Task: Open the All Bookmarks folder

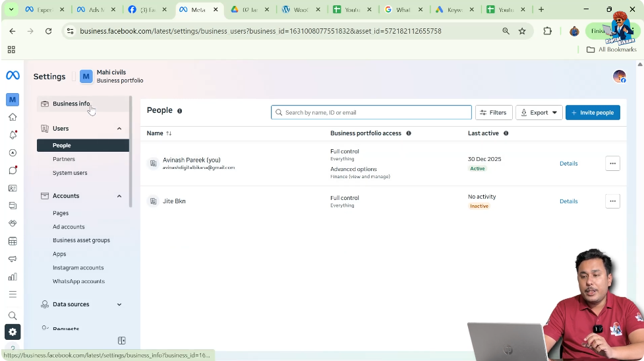Action: click(612, 49)
